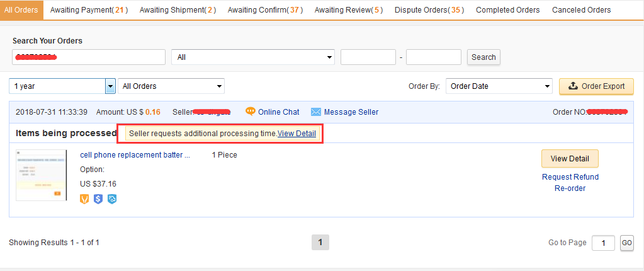
Task: Click the yellow View Detail button
Action: point(570,158)
